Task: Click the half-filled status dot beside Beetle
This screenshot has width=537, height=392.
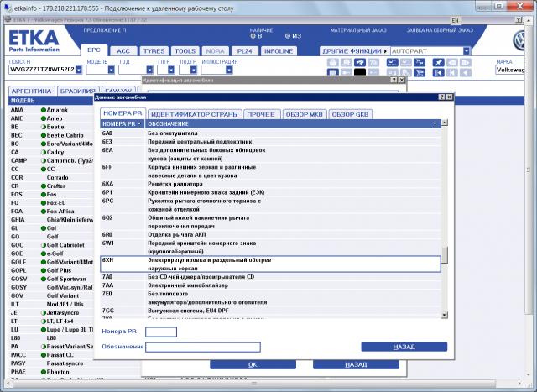Action: (43, 127)
